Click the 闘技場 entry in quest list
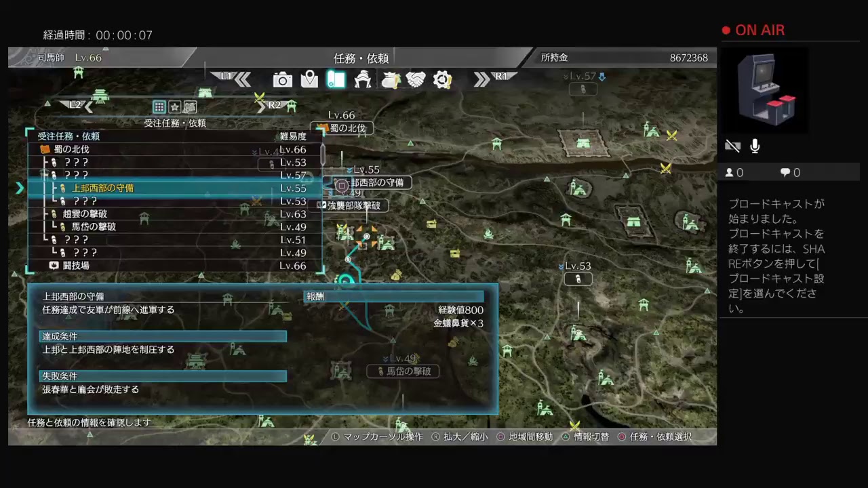This screenshot has height=488, width=868. [76, 266]
